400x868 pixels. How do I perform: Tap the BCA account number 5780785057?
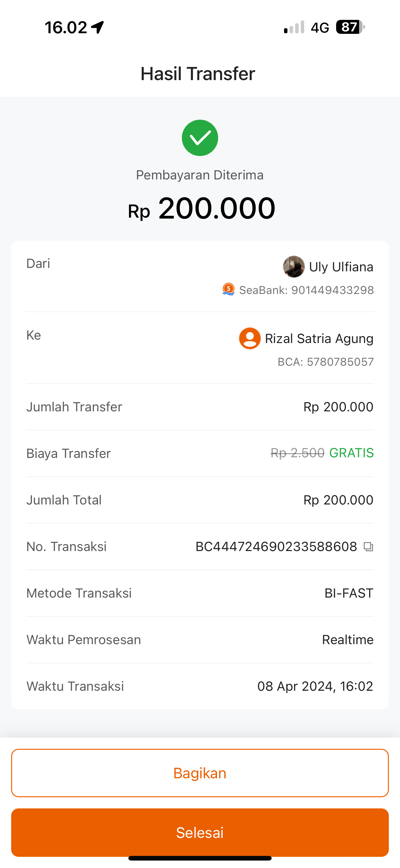point(340,362)
